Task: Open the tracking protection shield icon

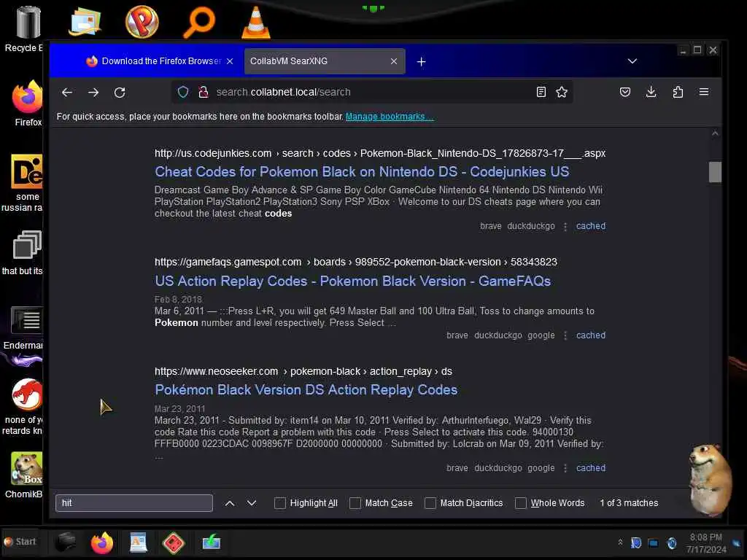Action: 183,92
